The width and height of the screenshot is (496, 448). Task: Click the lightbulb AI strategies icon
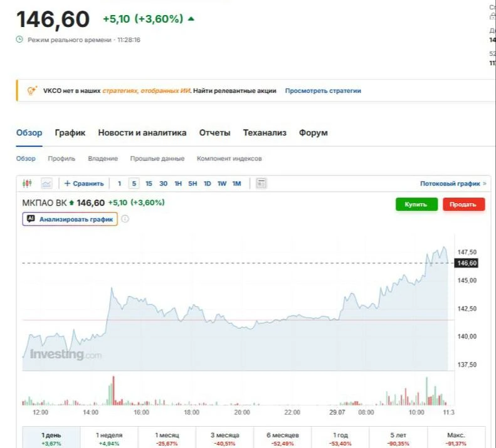point(32,91)
